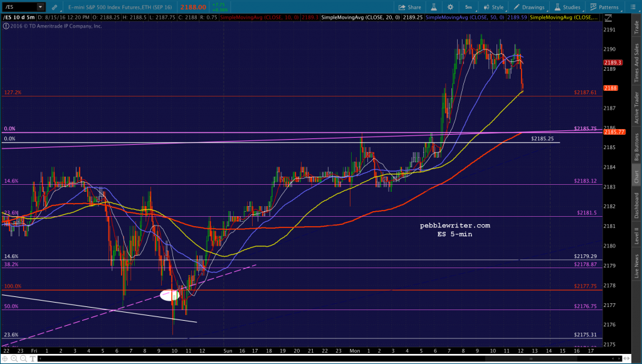Open the flask analysis tool icon

434,7
